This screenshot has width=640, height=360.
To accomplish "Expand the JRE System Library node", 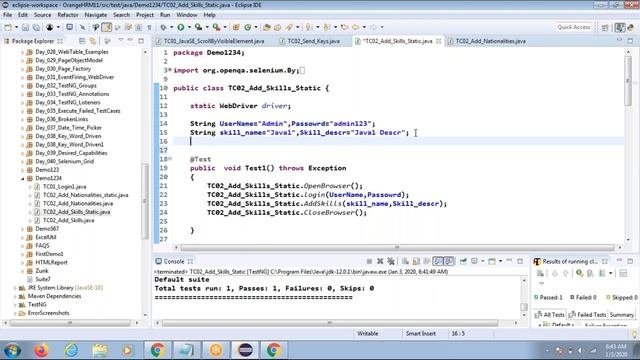I will point(15,288).
